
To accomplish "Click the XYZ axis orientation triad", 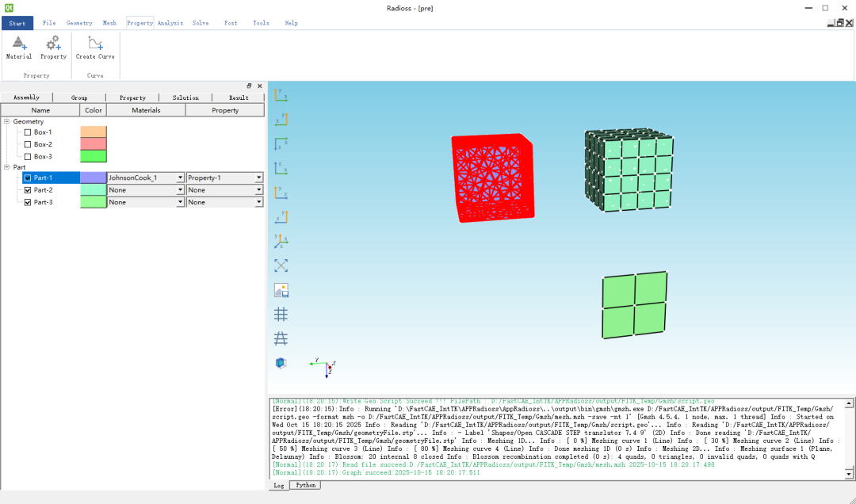I will pos(323,368).
